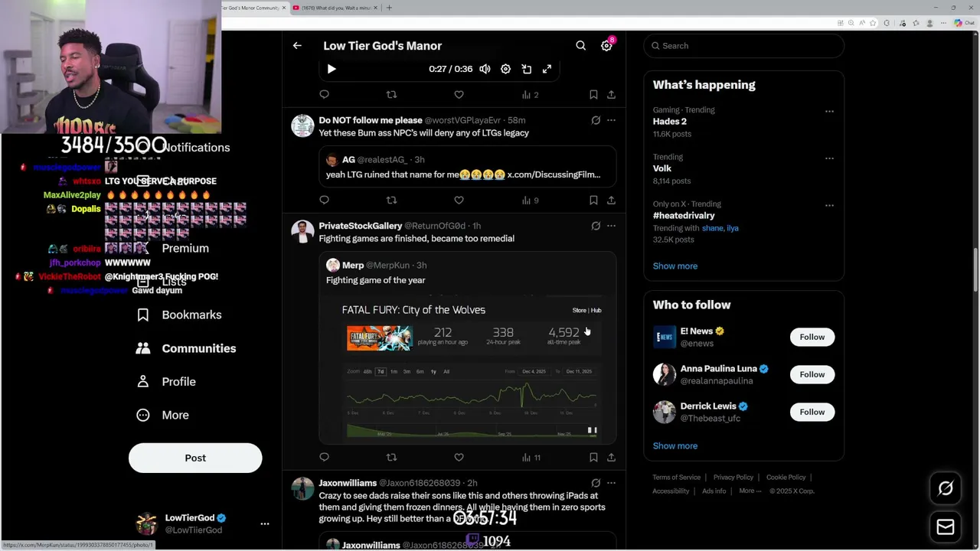
Task: Open more options for Volk trend
Action: [x=829, y=158]
